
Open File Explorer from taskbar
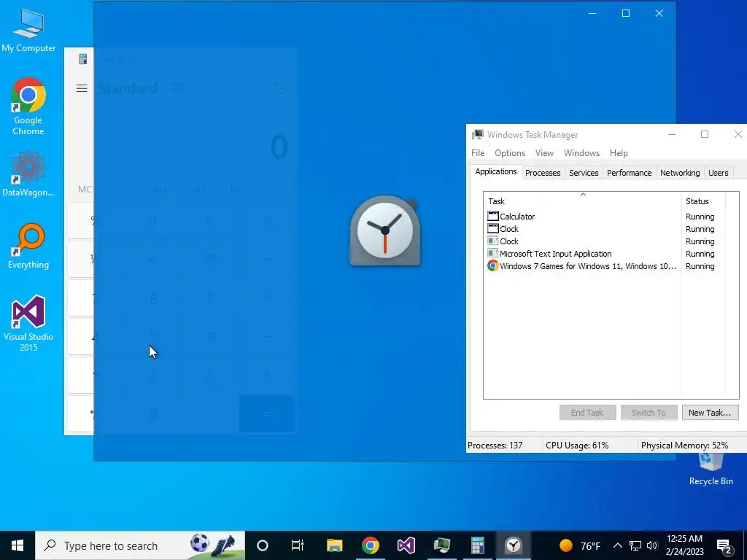(334, 545)
